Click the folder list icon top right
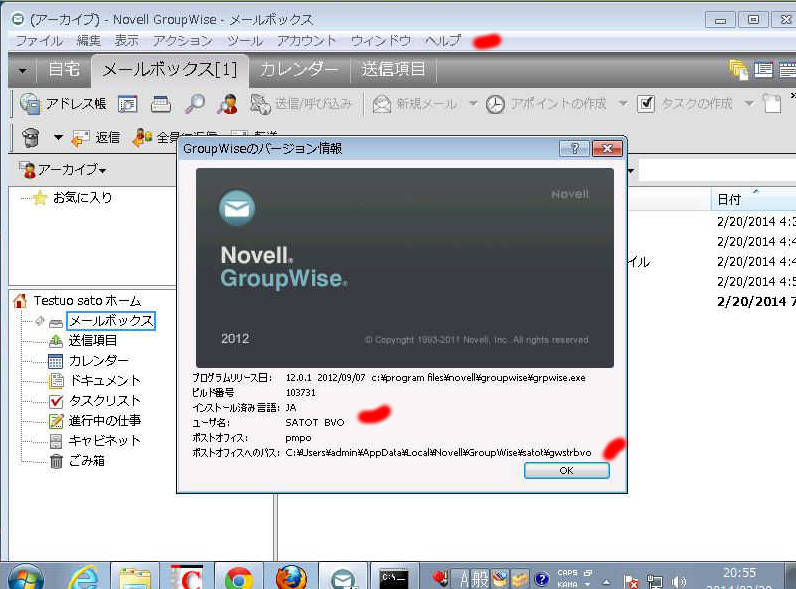796x589 pixels. click(x=739, y=70)
